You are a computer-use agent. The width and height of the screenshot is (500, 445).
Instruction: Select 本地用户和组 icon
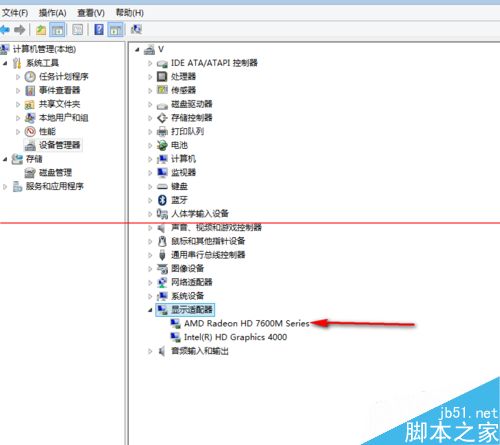point(30,118)
